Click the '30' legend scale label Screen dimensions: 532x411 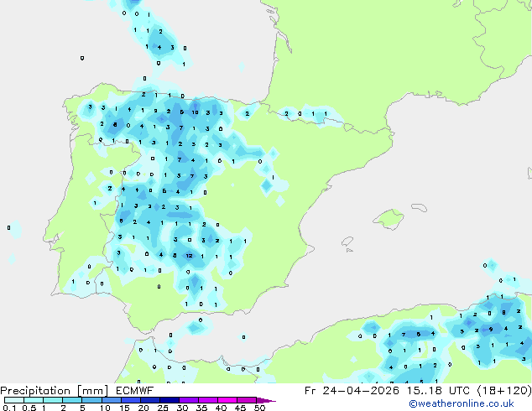[182, 408]
